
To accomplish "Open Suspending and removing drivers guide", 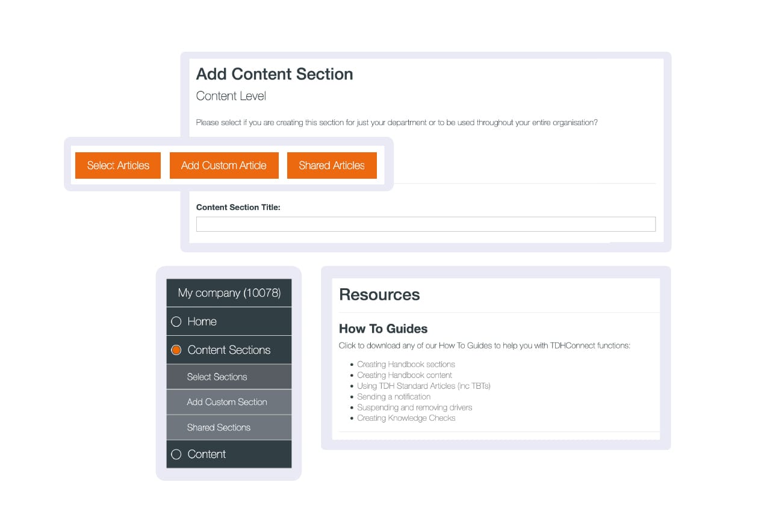I will (x=414, y=407).
